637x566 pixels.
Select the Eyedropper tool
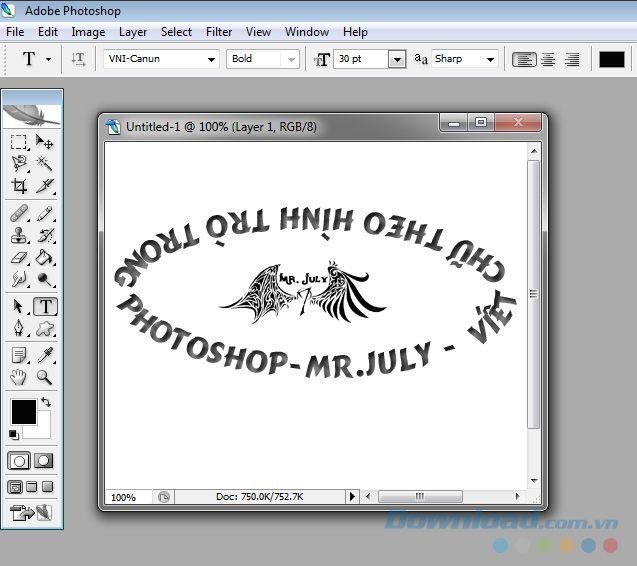coord(45,354)
